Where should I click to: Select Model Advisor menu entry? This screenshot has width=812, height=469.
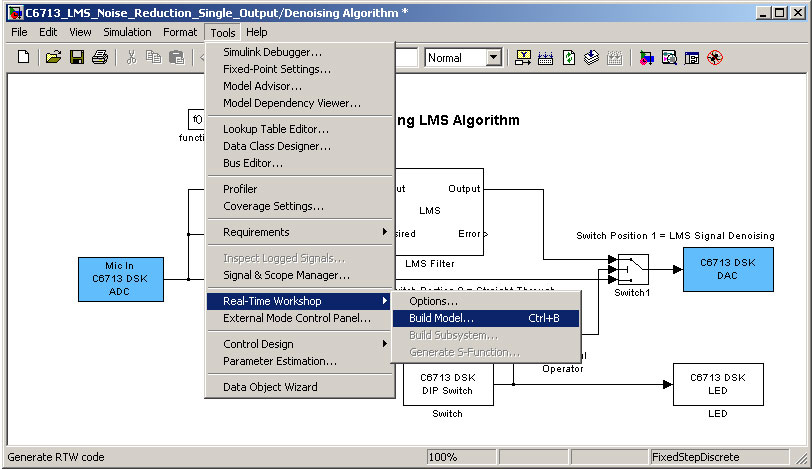click(300, 86)
